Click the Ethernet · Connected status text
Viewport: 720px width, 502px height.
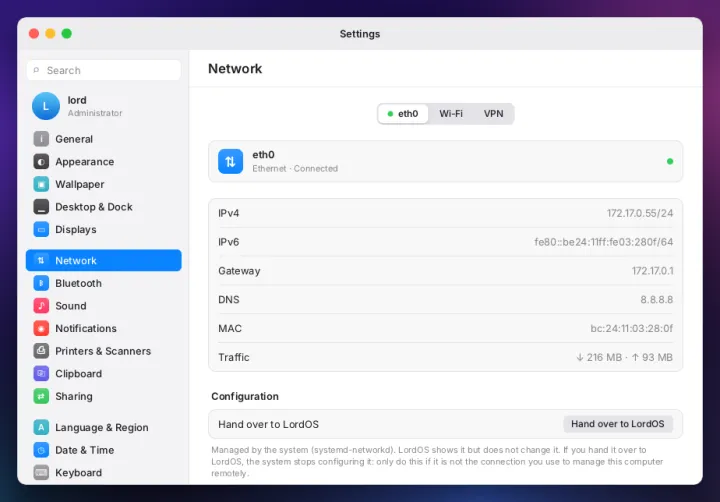click(x=295, y=169)
